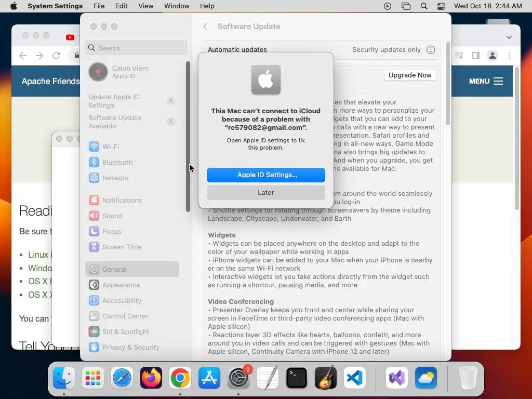Open Terminal from the Dock

pyautogui.click(x=297, y=378)
